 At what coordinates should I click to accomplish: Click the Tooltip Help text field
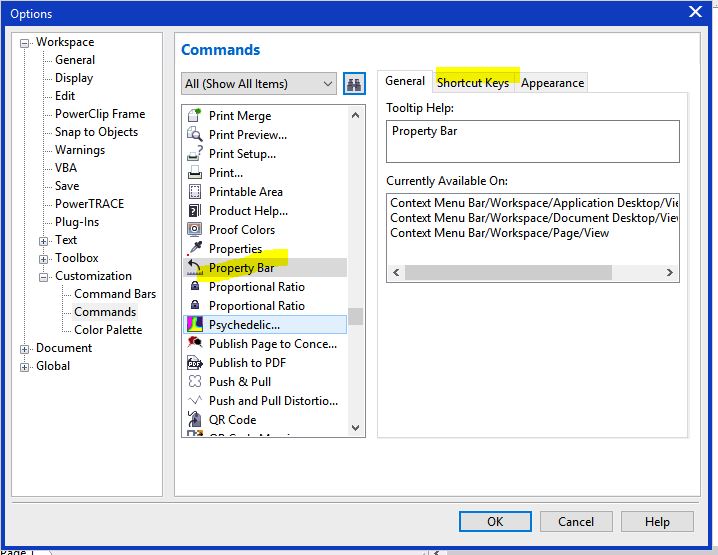tap(533, 141)
